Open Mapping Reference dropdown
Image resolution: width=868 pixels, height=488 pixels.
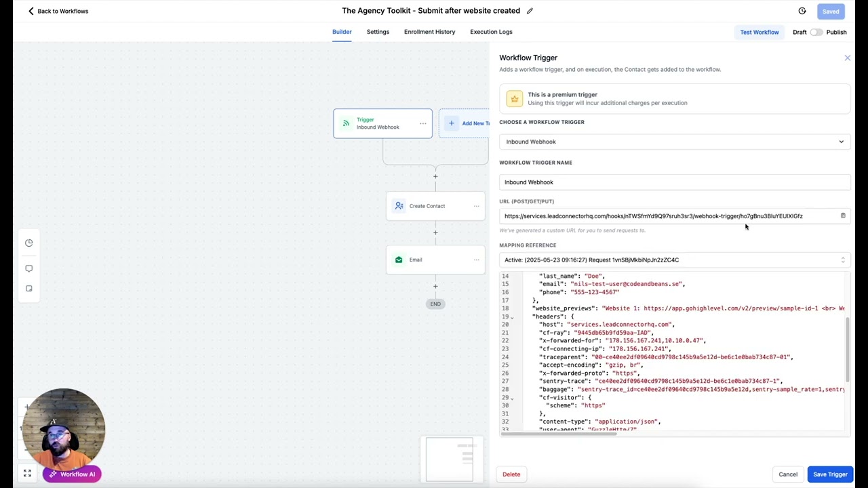(675, 260)
